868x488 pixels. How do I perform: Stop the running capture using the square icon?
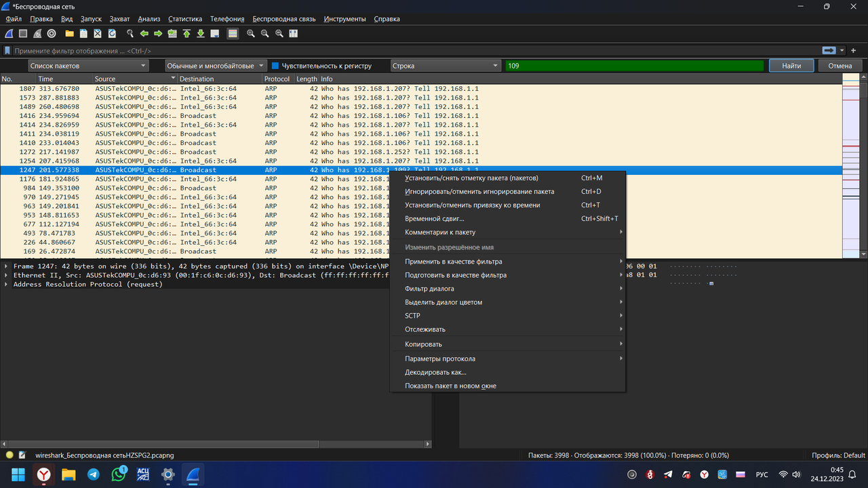point(23,33)
